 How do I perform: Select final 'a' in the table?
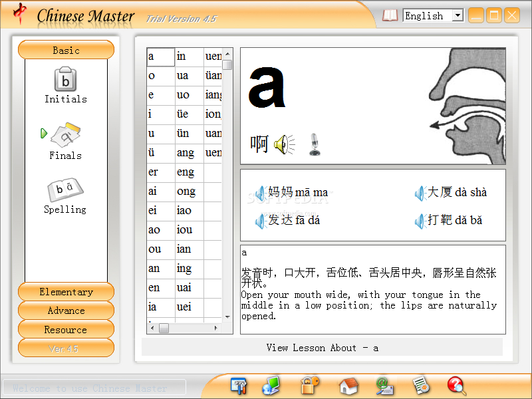161,57
